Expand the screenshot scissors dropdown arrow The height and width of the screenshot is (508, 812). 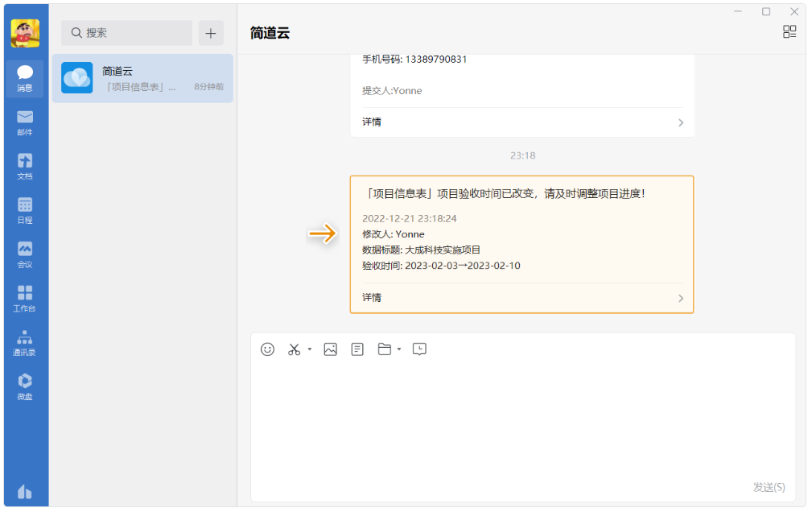310,350
